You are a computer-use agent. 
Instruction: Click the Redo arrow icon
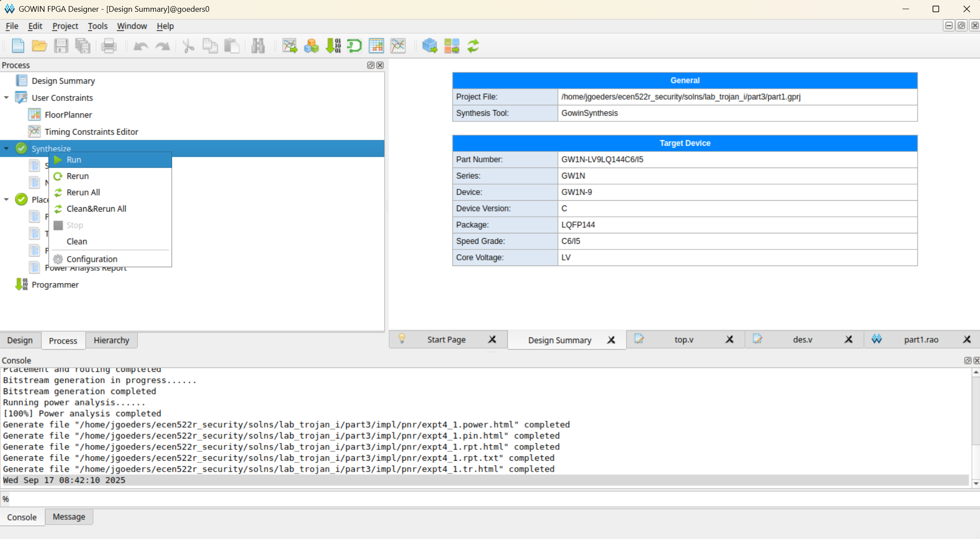(x=162, y=46)
